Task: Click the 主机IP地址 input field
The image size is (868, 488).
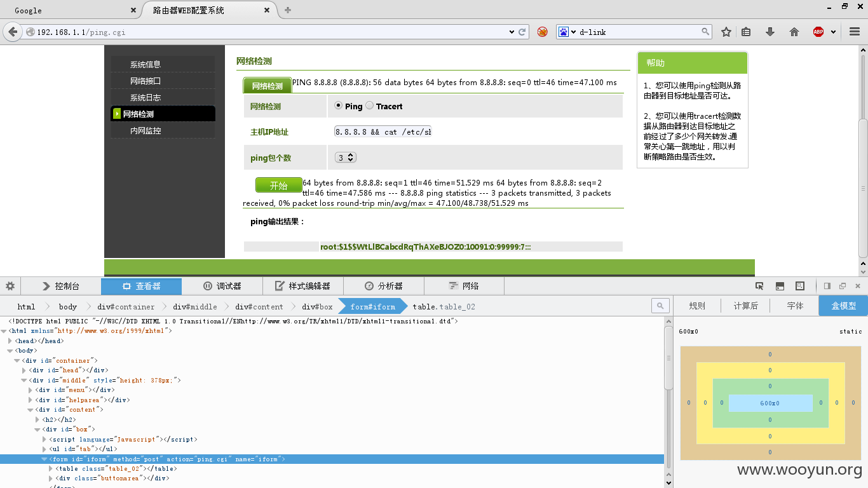Action: coord(383,132)
